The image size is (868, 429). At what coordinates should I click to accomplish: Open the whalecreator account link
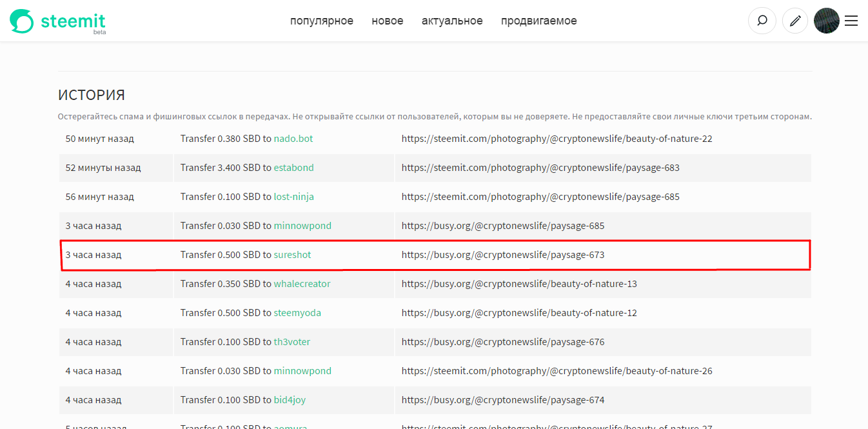pos(302,284)
